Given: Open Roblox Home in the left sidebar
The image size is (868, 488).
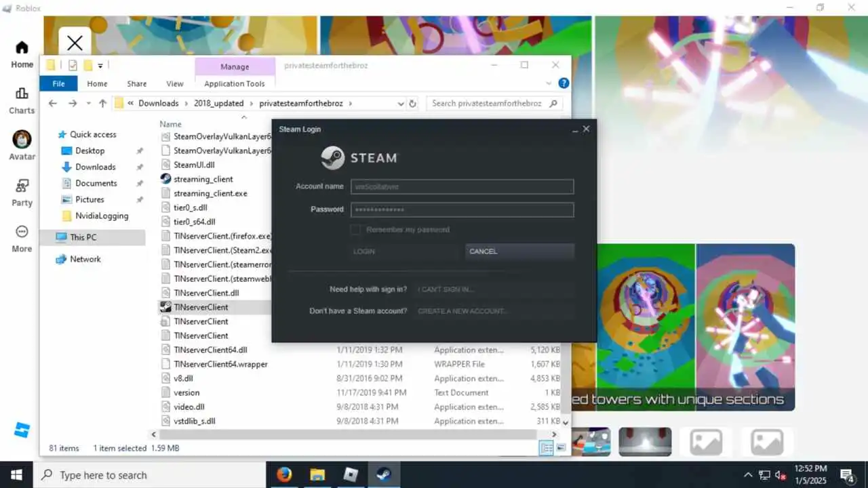Looking at the screenshot, I should (22, 54).
